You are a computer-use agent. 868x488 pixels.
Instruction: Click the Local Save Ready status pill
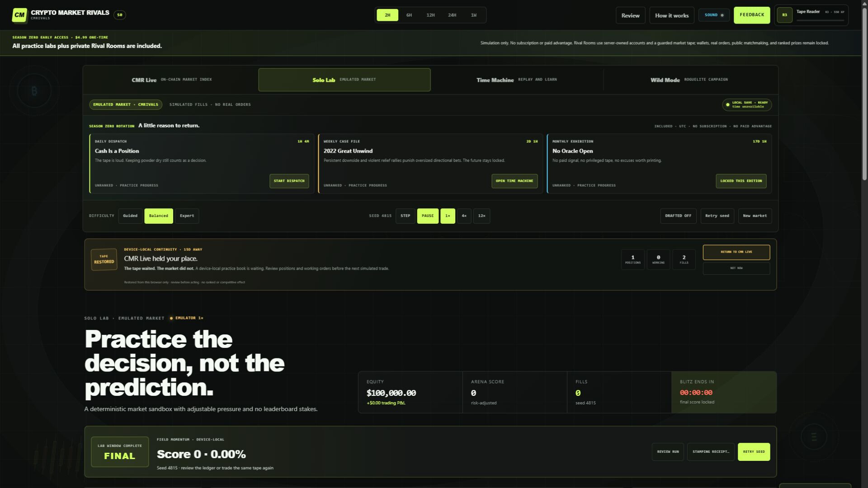[747, 104]
